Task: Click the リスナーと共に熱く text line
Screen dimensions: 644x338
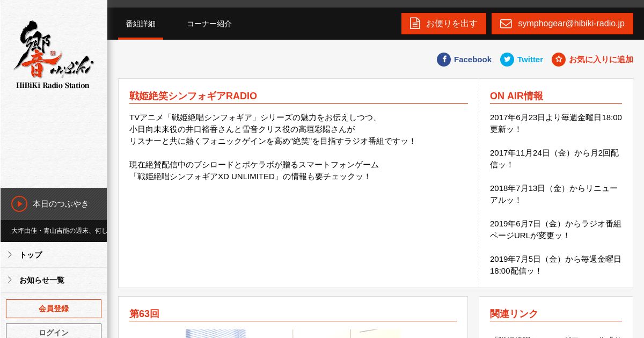Action: click(273, 141)
